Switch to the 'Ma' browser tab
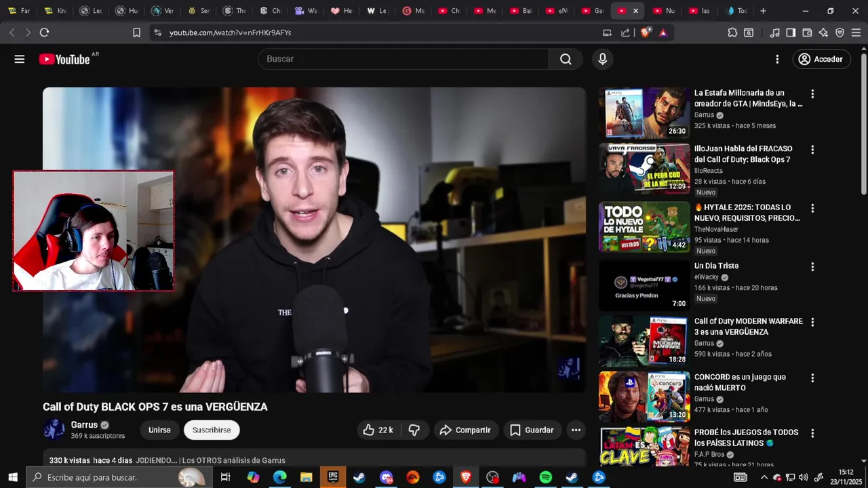Viewport: 868px width, 488px height. 414,11
